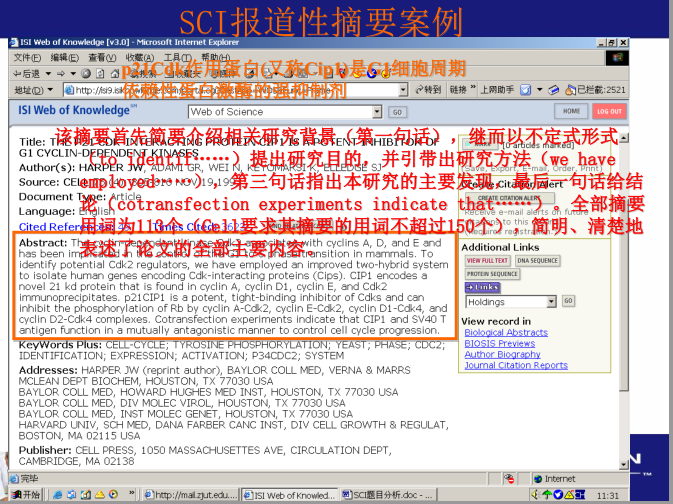Click the 已拦截:2521 popup blocker icon
Screen dimensions: 673x504
570,90
